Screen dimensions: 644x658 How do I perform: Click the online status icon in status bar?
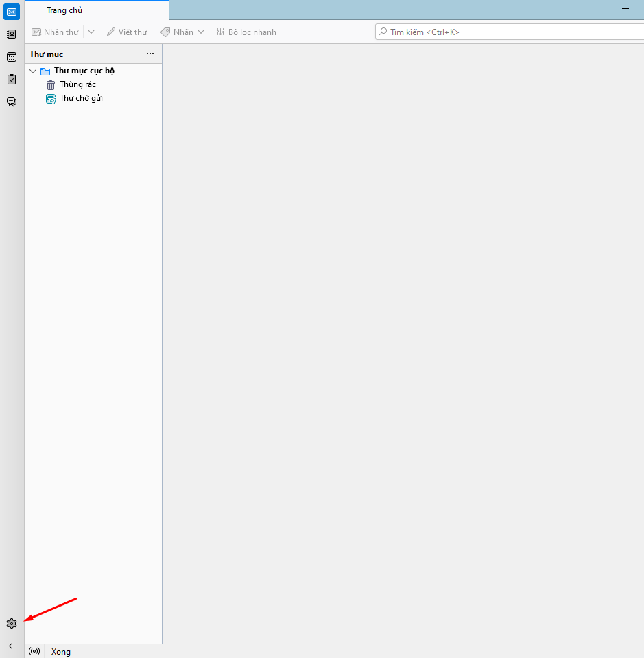pos(34,651)
